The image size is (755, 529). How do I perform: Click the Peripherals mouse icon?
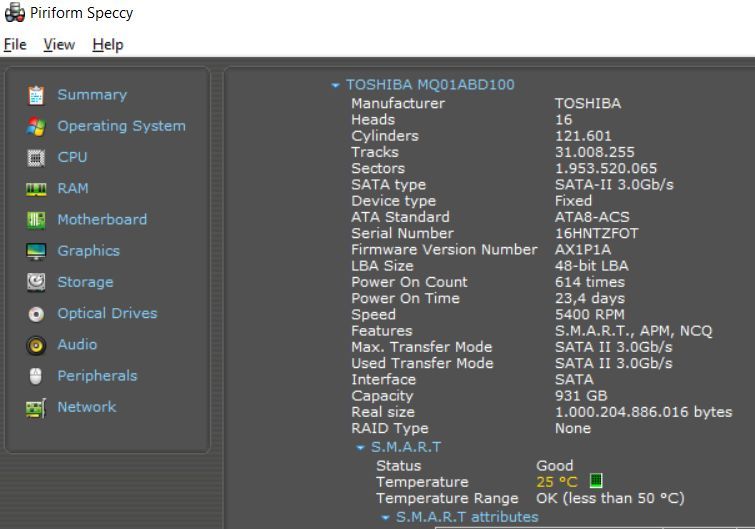point(36,376)
